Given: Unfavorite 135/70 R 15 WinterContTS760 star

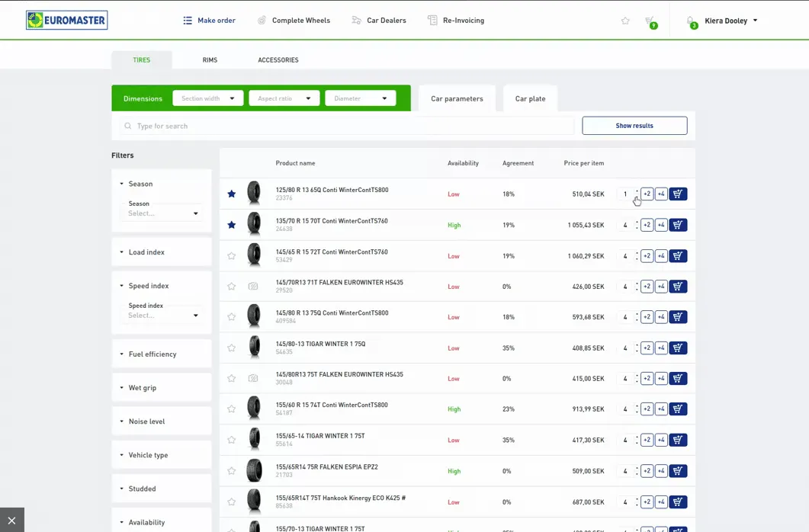Looking at the screenshot, I should pyautogui.click(x=232, y=225).
